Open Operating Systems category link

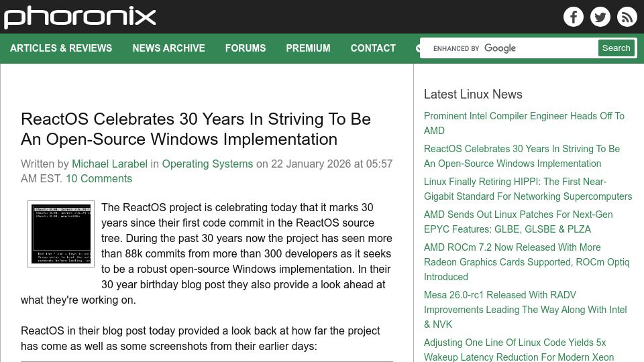tap(207, 164)
